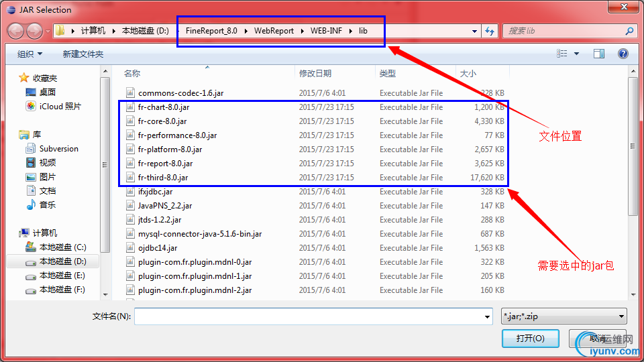Open the address bar history dropdown arrow

474,32
